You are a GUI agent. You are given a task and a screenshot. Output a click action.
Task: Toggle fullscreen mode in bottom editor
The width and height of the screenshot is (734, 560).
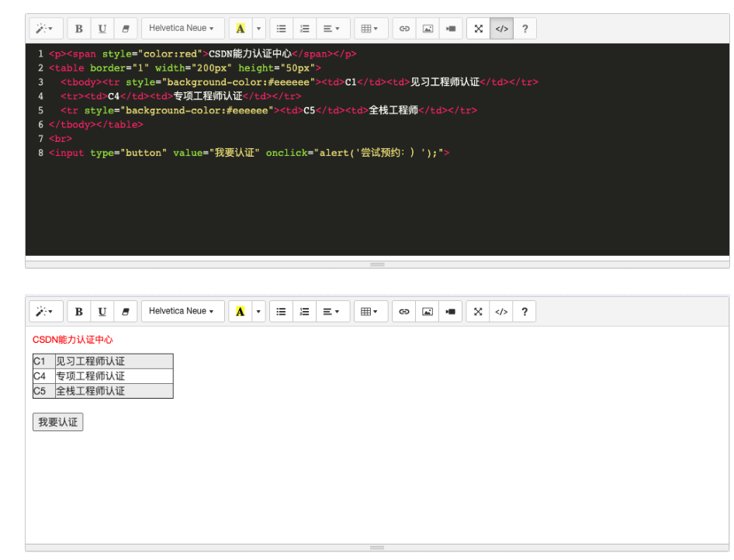[478, 312]
